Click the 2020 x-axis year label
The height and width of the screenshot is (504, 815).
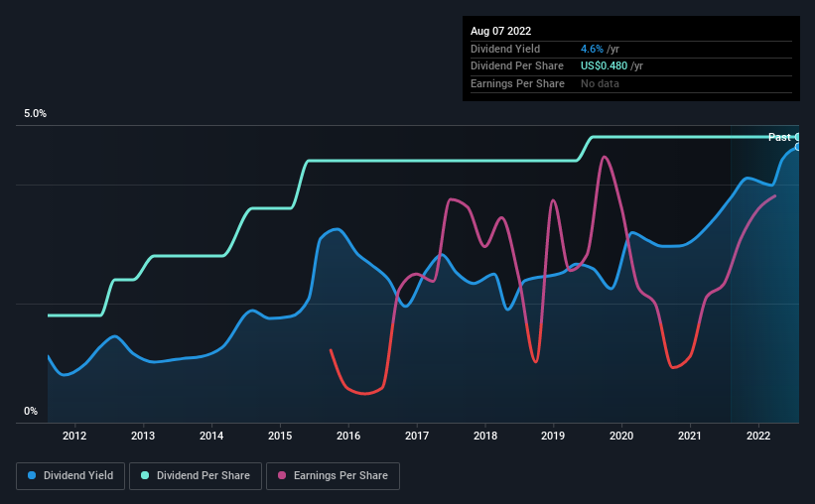pos(621,436)
